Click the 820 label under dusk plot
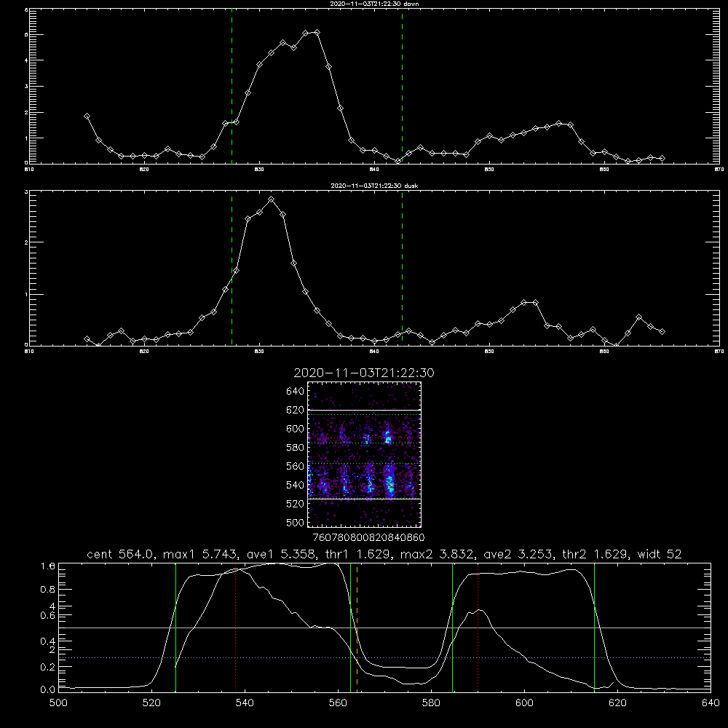Viewport: 728px width, 728px height. click(x=144, y=352)
